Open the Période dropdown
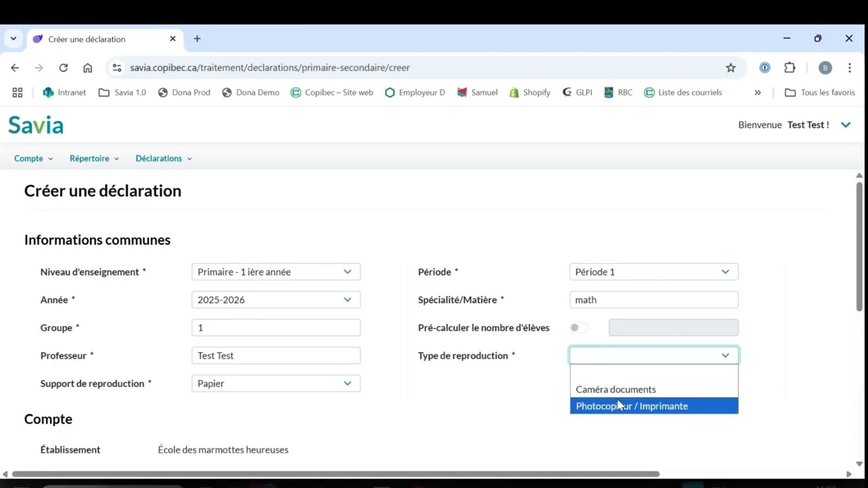 [654, 272]
